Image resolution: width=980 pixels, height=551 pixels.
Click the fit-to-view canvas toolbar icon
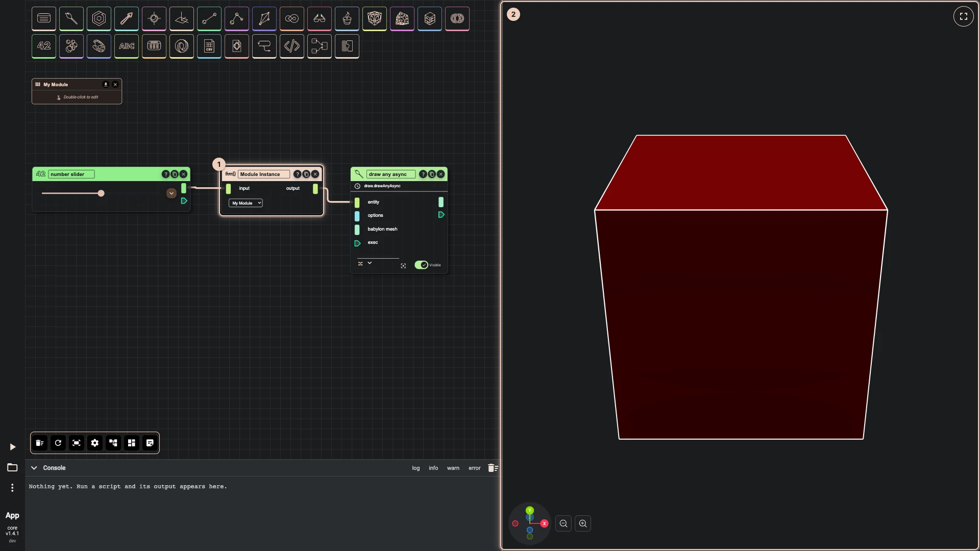[x=77, y=443]
